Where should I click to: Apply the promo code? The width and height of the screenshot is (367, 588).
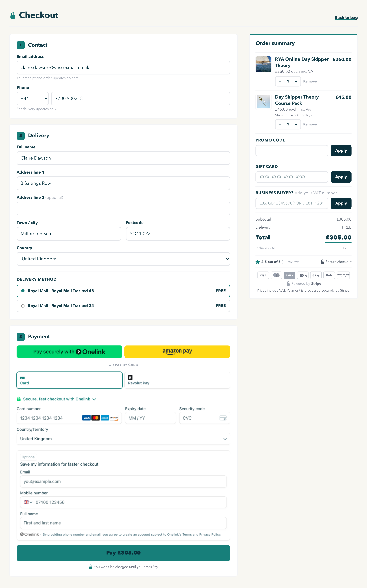point(341,151)
